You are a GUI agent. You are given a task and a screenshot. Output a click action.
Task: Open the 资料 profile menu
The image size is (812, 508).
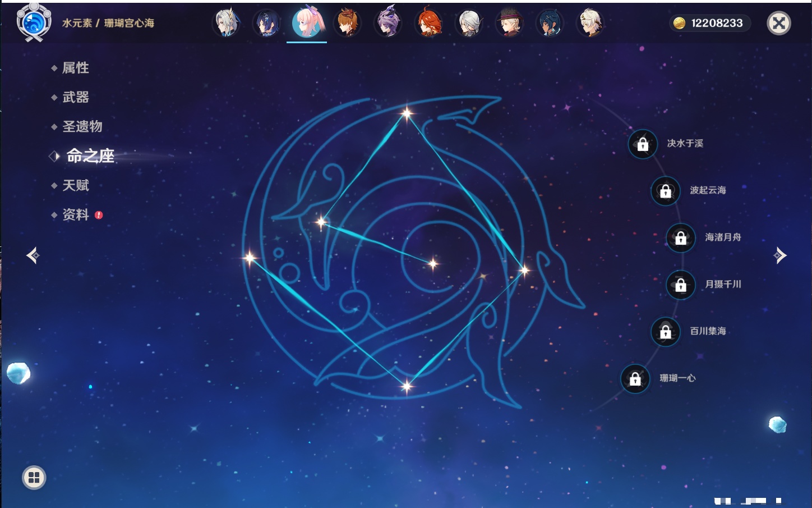point(76,214)
